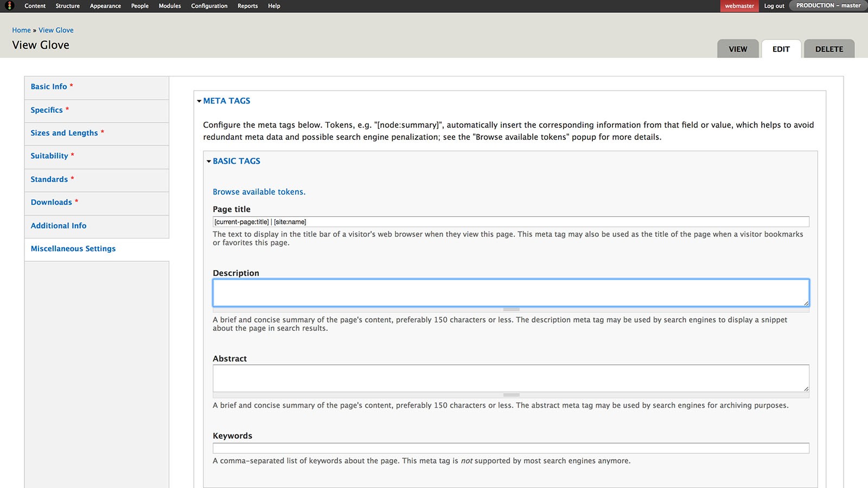
Task: Click inside the Description textarea
Action: point(511,293)
